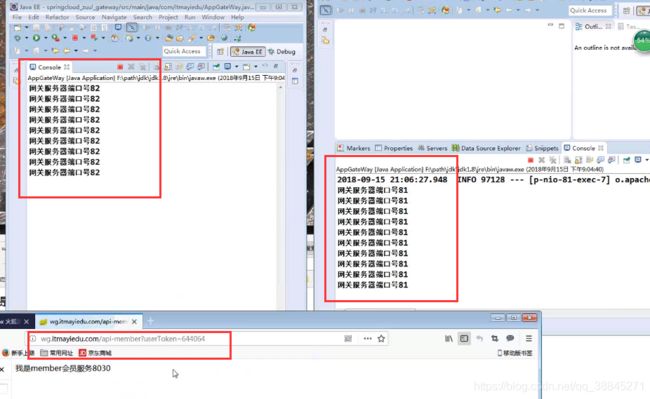Click Clear Console icon in right Console toolbar
Viewport: 650px width, 399px height.
tap(567, 160)
